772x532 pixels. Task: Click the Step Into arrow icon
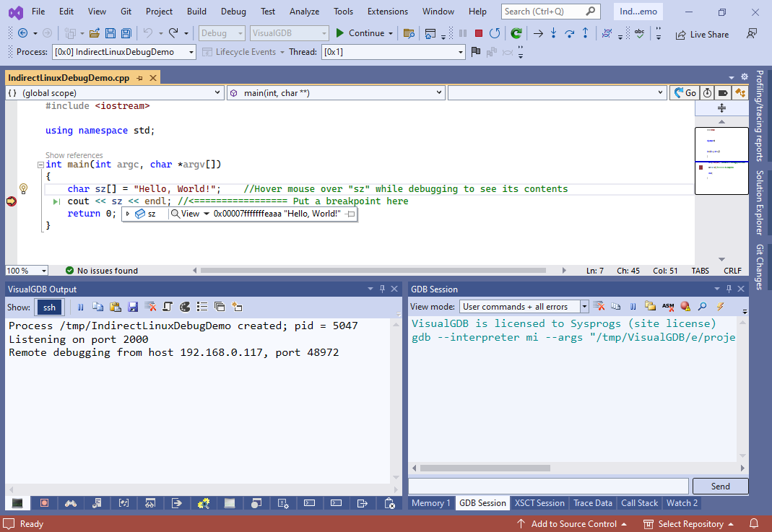(553, 33)
